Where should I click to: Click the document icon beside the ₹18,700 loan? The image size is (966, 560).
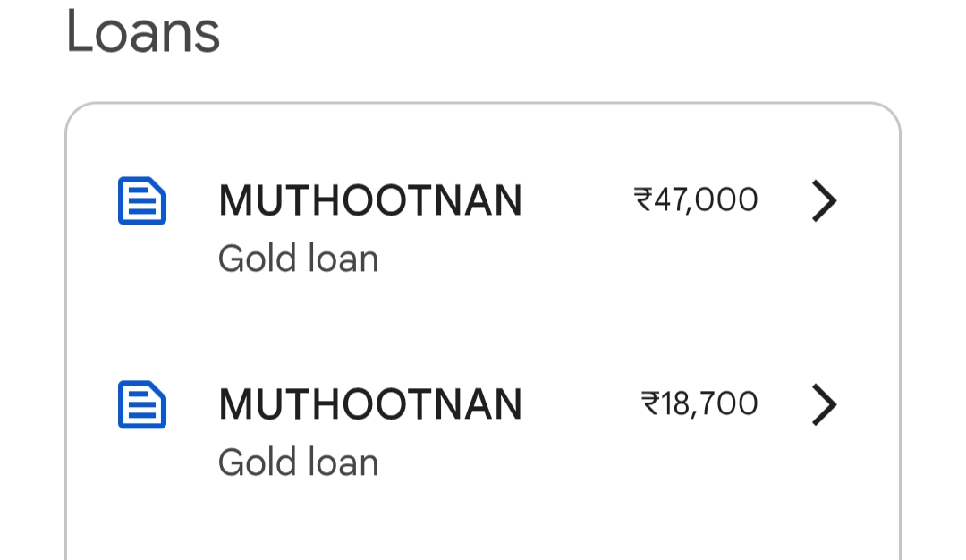pos(142,404)
